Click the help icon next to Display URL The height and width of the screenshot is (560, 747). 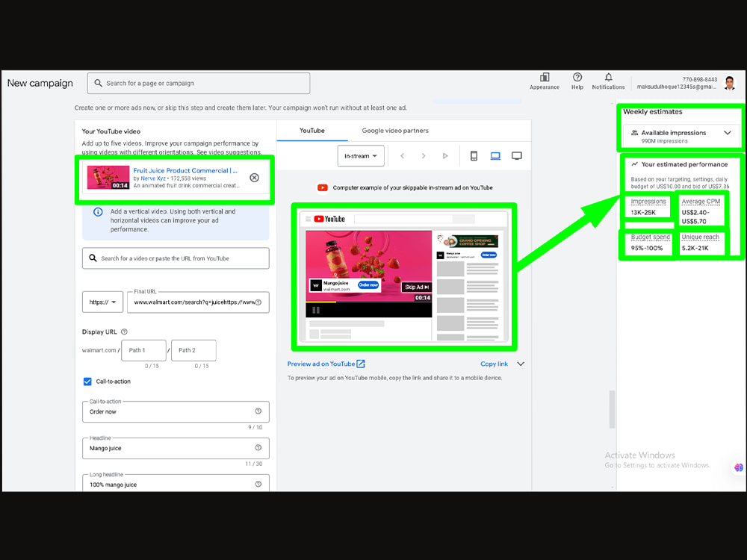click(124, 332)
